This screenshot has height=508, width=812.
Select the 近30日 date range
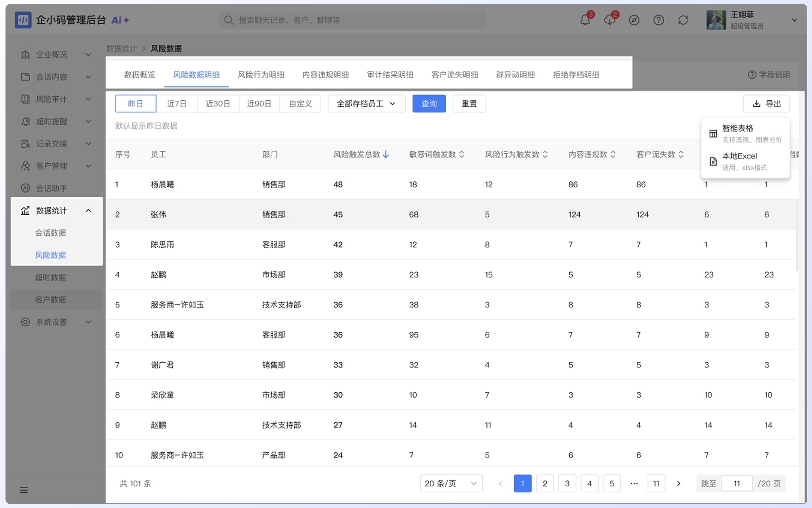(x=218, y=103)
